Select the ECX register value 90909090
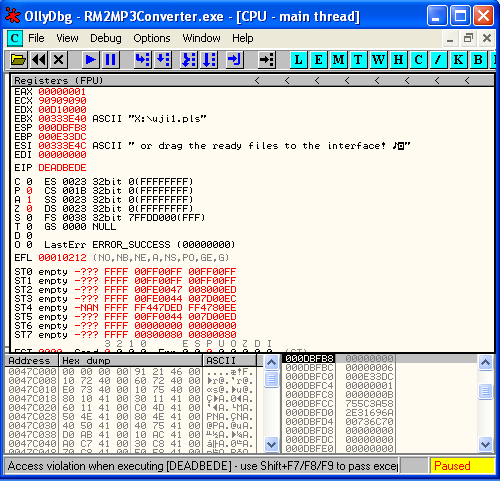500x481 pixels. point(62,101)
